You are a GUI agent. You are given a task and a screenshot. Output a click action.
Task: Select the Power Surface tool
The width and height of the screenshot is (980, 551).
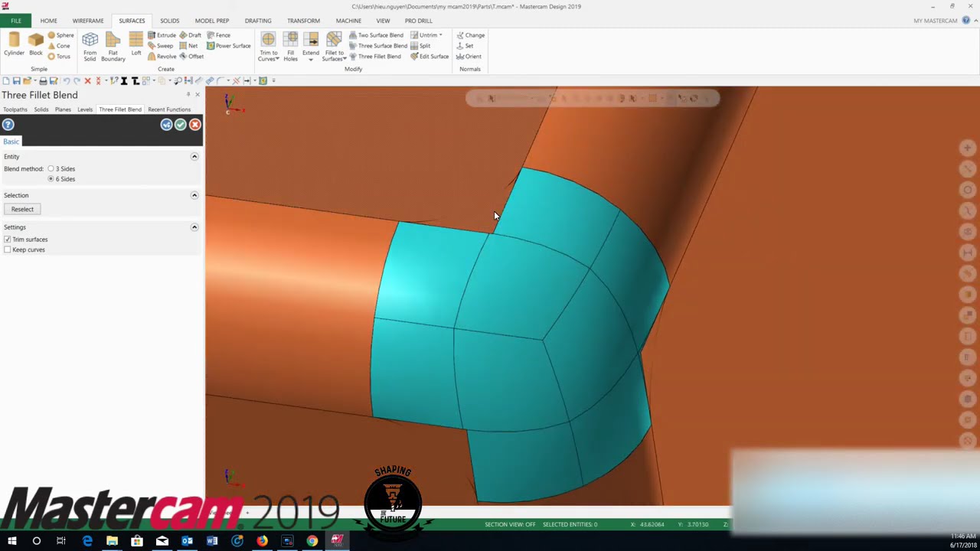pyautogui.click(x=228, y=46)
